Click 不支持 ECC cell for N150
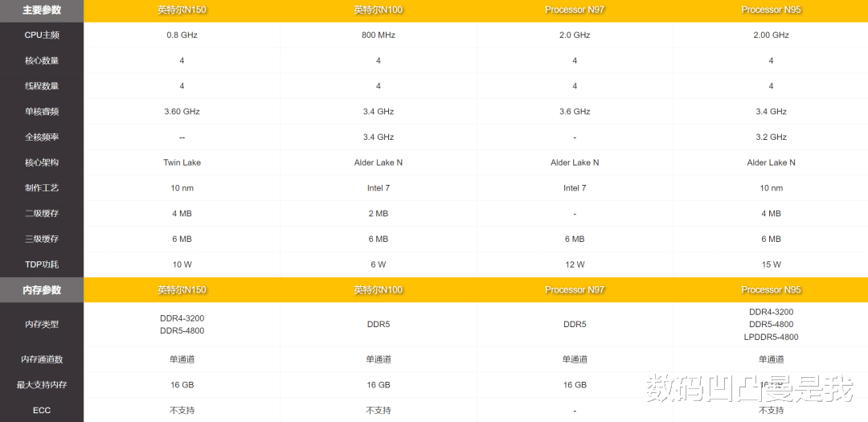868x422 pixels. [182, 411]
